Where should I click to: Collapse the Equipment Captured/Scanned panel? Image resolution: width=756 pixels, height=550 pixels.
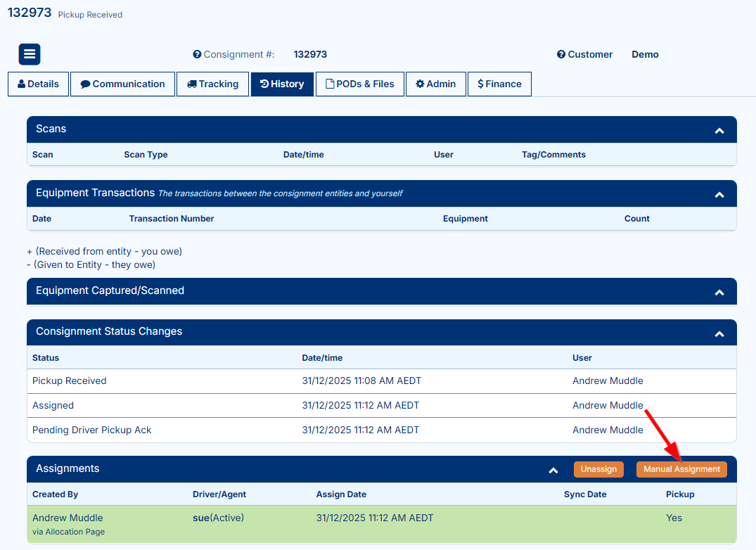coord(719,292)
